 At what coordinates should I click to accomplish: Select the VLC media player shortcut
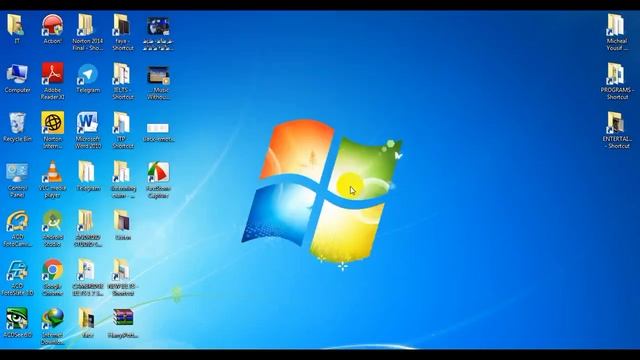point(52,180)
